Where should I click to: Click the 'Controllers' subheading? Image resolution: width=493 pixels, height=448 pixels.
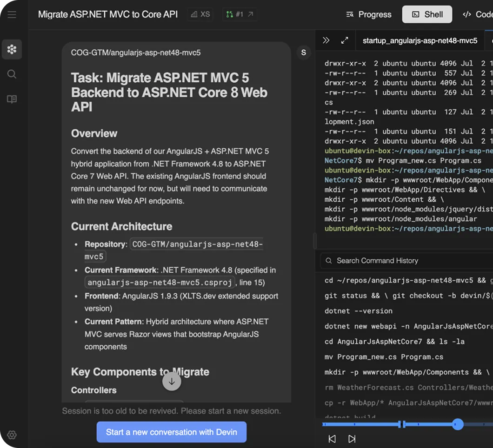point(93,390)
